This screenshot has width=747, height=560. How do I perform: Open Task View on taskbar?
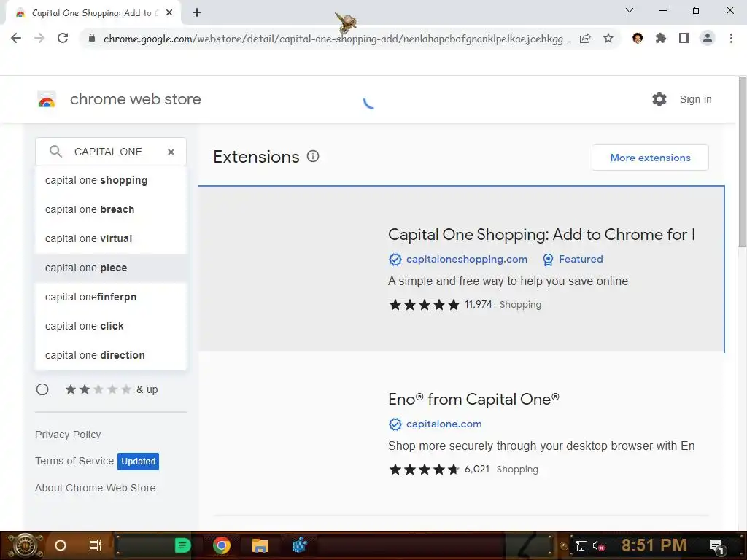[x=96, y=545]
